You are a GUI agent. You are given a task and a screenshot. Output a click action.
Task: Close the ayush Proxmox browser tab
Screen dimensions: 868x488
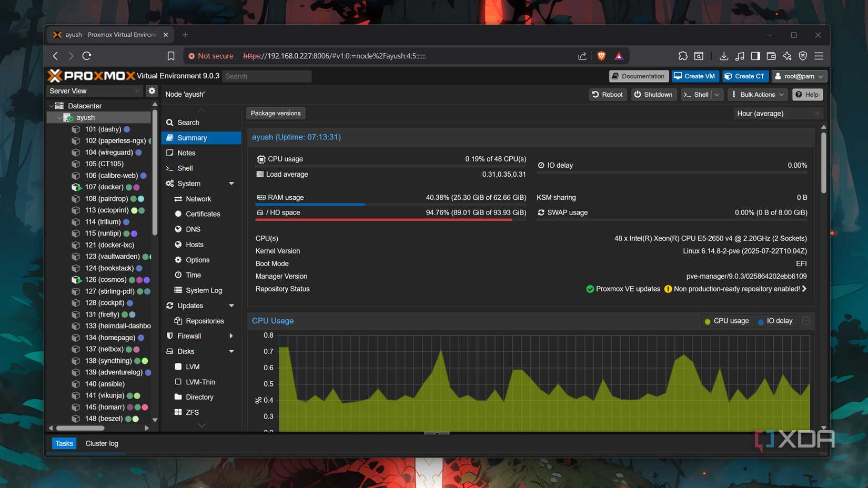(166, 35)
